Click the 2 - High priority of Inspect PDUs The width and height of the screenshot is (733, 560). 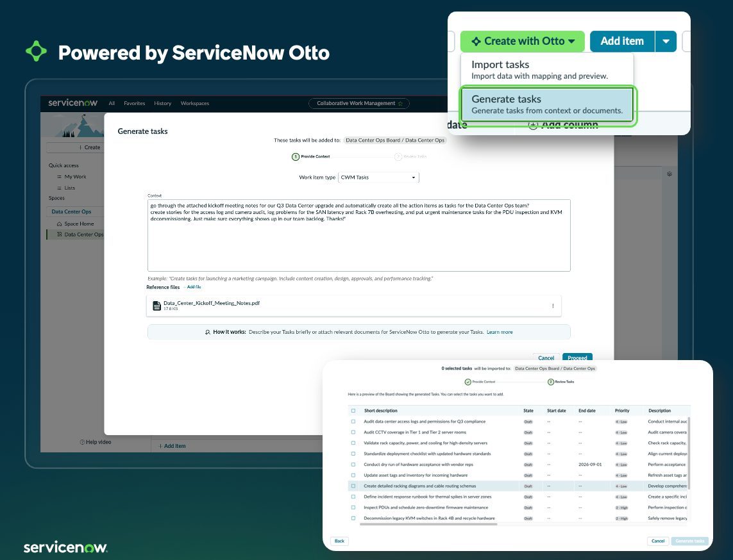(621, 507)
